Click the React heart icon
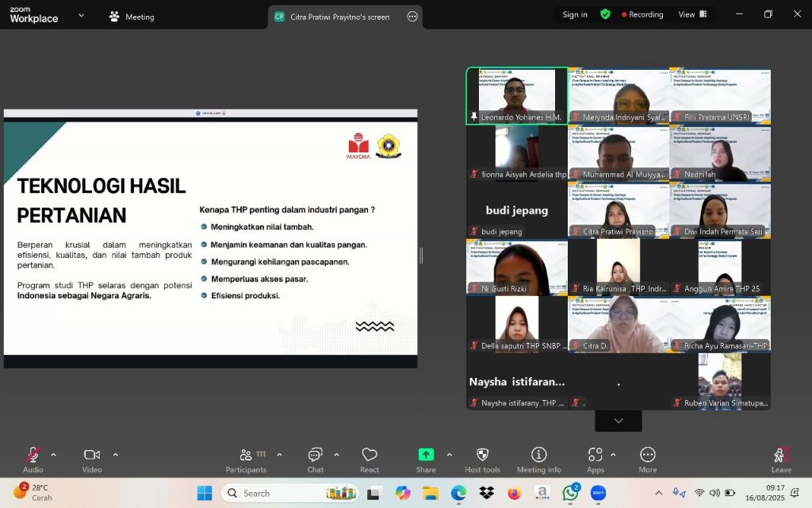This screenshot has width=812, height=508. coord(370,455)
